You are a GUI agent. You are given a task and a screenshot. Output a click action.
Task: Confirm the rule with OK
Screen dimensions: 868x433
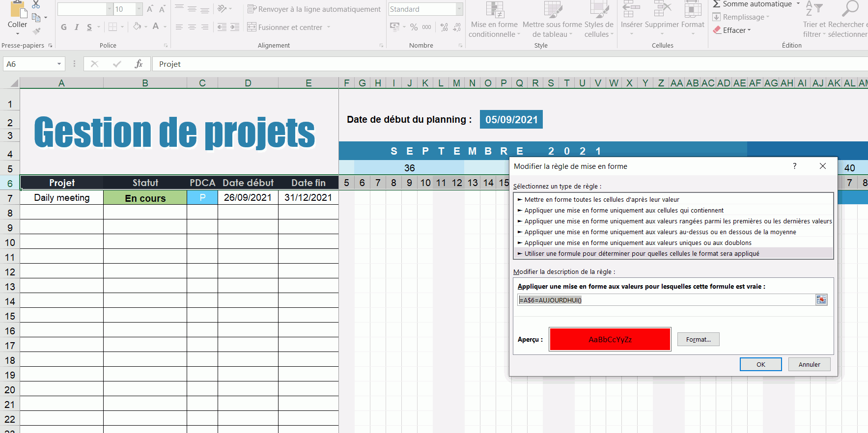pos(760,364)
